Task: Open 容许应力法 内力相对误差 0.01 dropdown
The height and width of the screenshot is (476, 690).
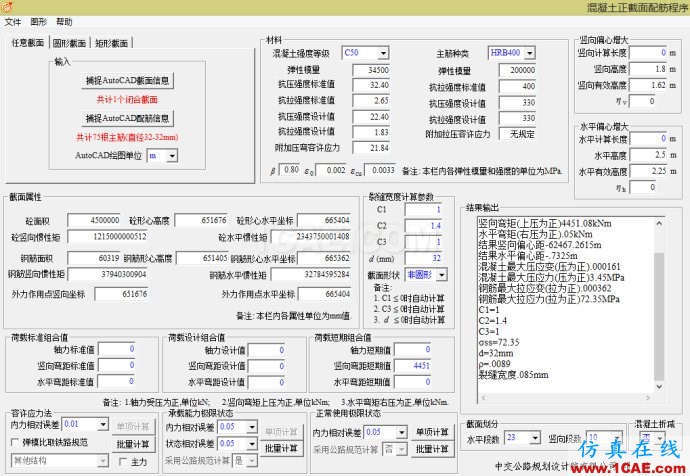Action: (103, 425)
